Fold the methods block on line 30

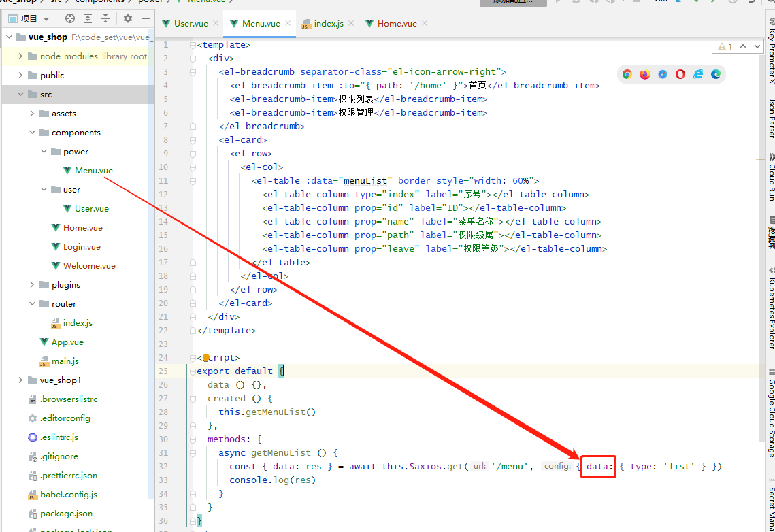pos(193,439)
